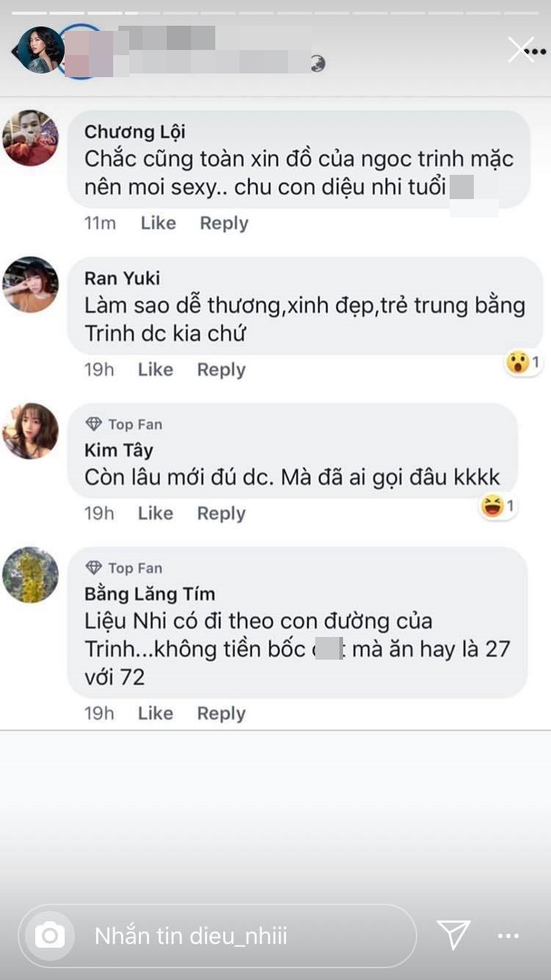This screenshot has height=980, width=551.
Task: Open Bằng Lăng Tím's profile picture
Action: [31, 574]
